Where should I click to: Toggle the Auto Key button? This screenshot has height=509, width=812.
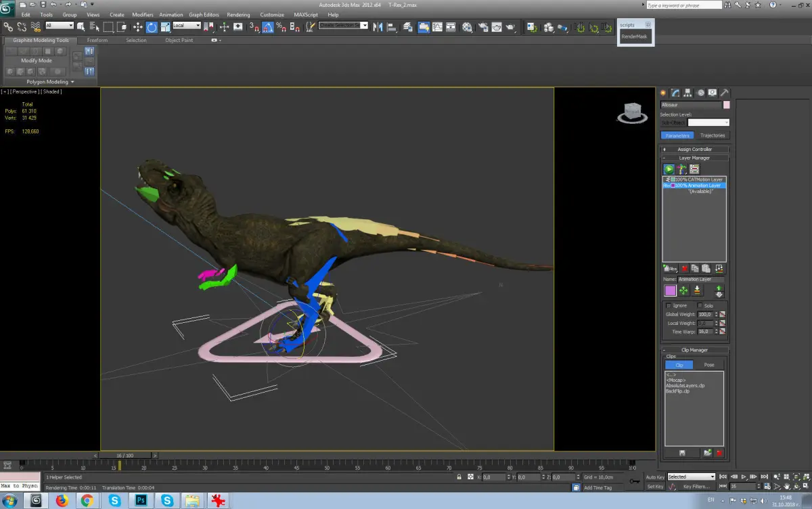coord(655,477)
